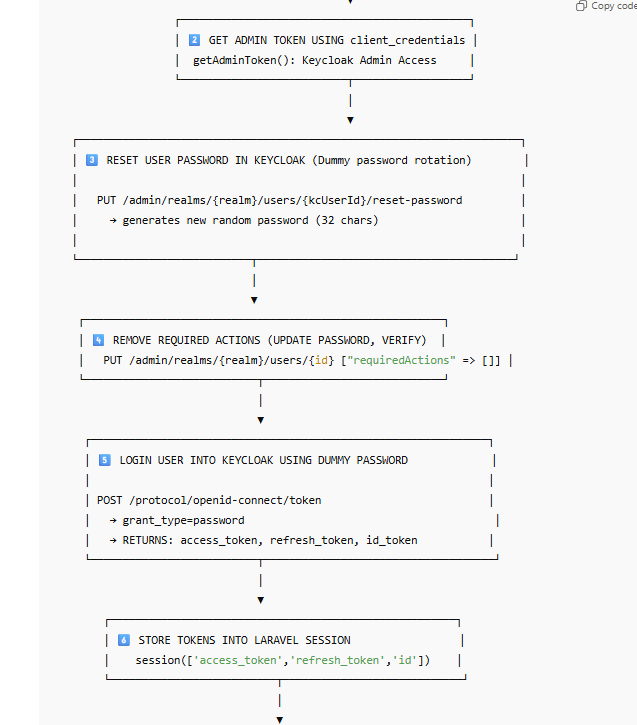The height and width of the screenshot is (725, 637).
Task: Click the down arrowhead below the RESET USER PASSWORD box
Action: click(x=254, y=299)
